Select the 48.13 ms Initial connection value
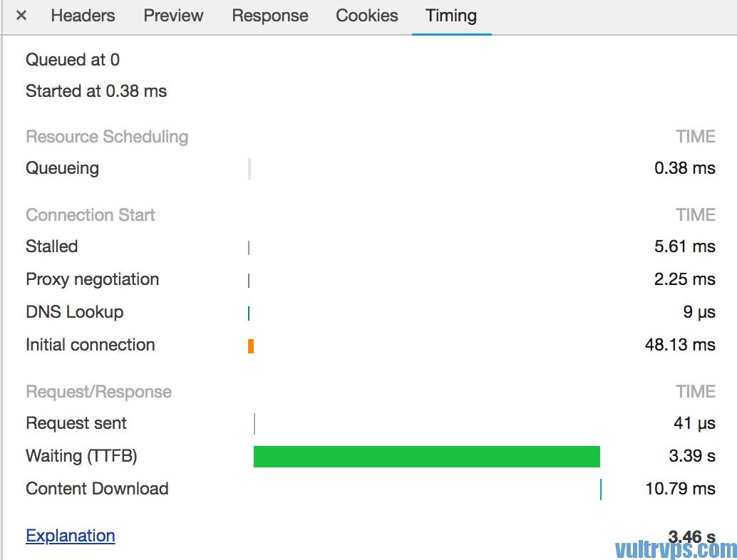 (x=680, y=345)
